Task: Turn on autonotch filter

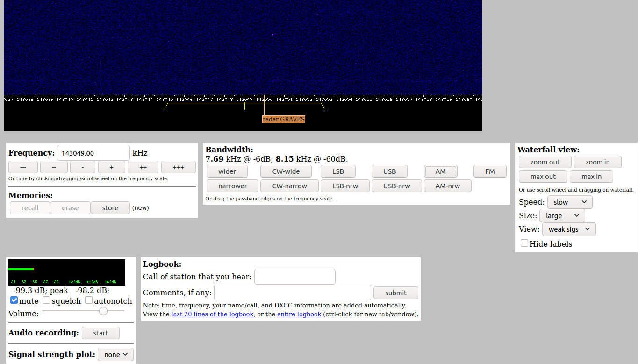Action: (x=89, y=300)
